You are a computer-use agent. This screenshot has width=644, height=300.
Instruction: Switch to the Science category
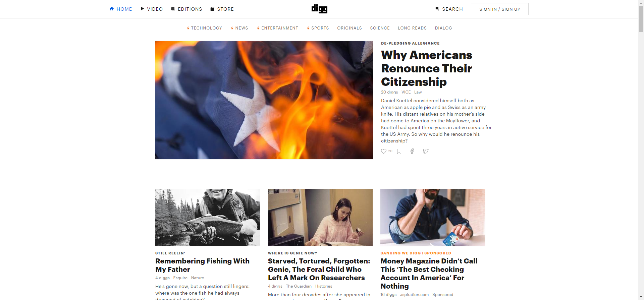(380, 28)
